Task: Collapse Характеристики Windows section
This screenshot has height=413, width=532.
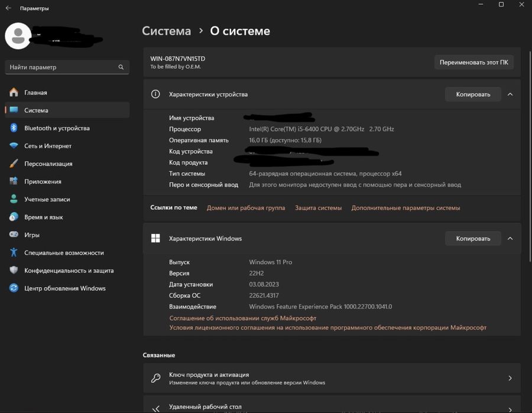Action: pyautogui.click(x=510, y=238)
